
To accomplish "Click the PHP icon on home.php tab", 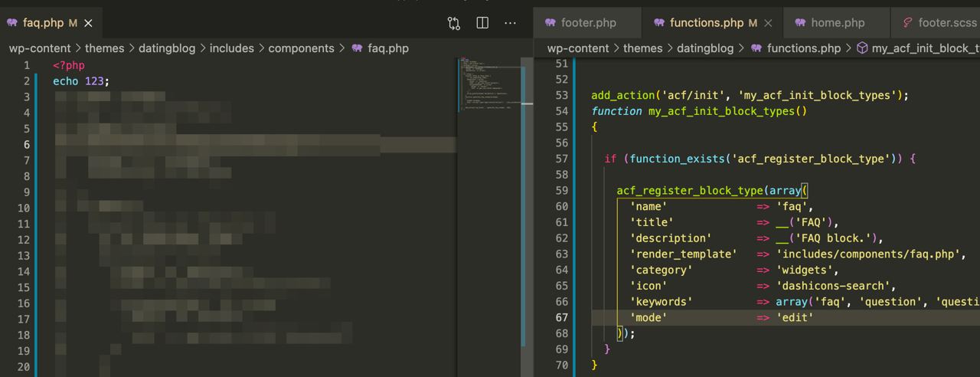I will (800, 23).
